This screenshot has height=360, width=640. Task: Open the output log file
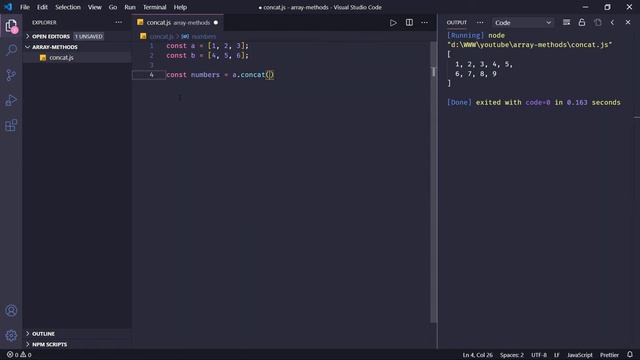point(598,22)
